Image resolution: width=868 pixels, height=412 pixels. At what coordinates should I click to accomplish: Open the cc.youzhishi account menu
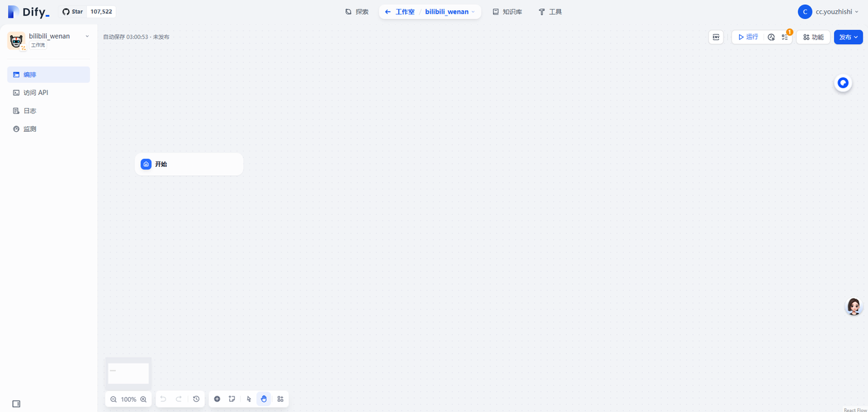829,12
